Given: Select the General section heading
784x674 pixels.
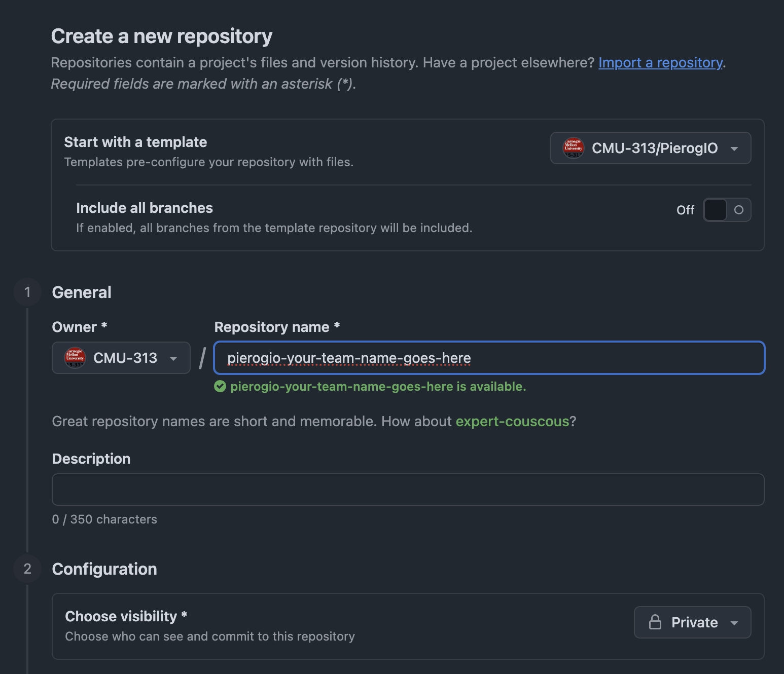Looking at the screenshot, I should point(81,292).
